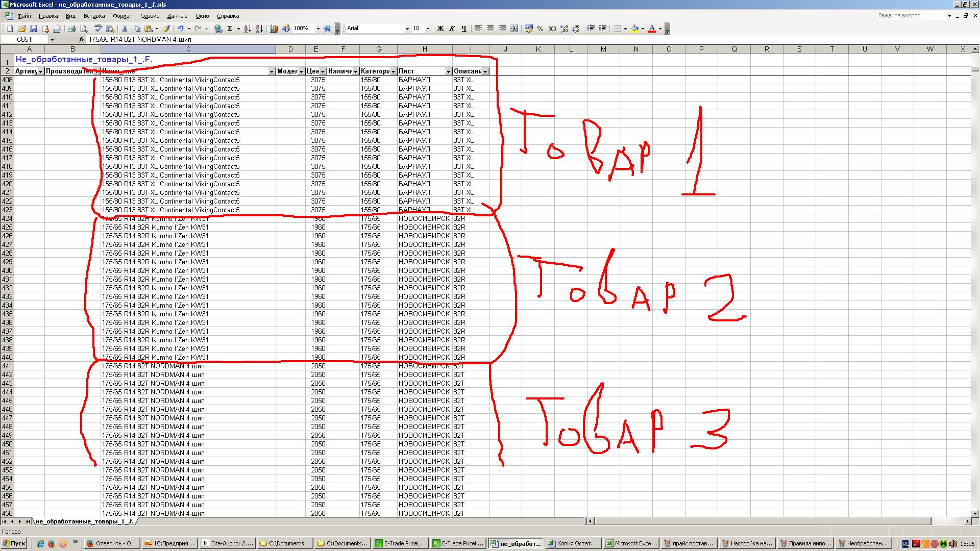Apply the Currency number format icon
This screenshot has height=551, width=980.
click(x=528, y=29)
